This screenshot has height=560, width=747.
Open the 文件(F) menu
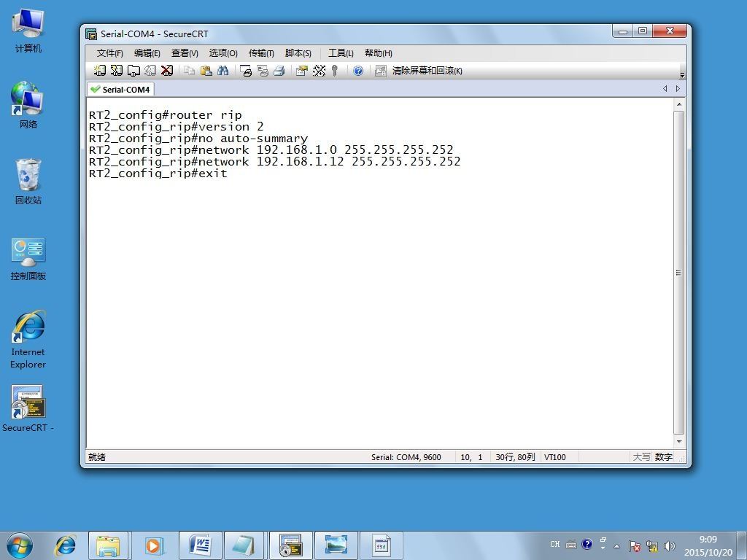click(109, 52)
